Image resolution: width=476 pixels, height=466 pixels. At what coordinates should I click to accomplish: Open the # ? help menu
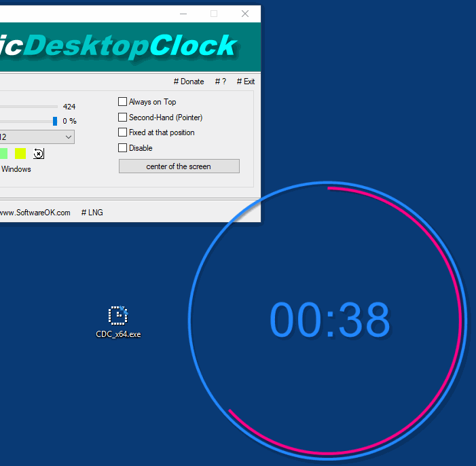(221, 82)
